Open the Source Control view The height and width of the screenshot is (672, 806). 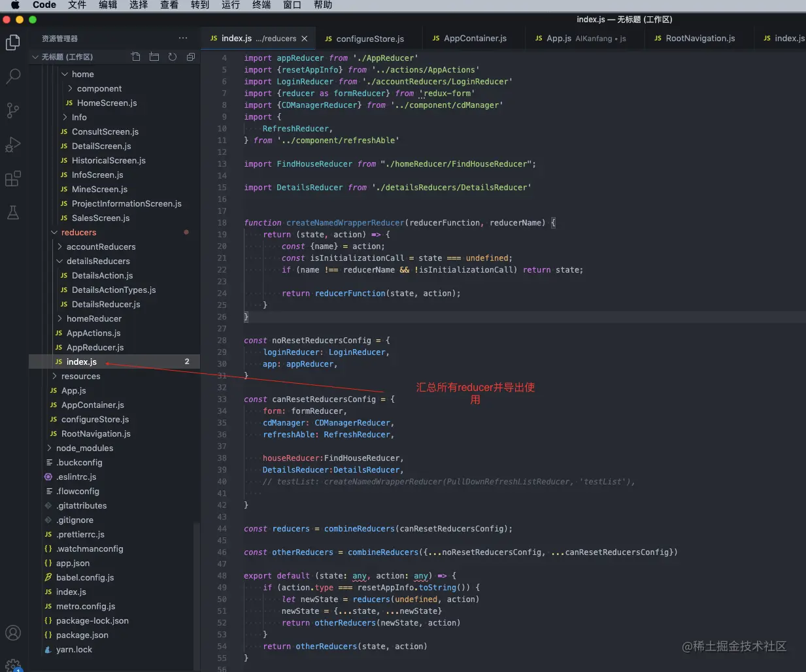[x=12, y=110]
